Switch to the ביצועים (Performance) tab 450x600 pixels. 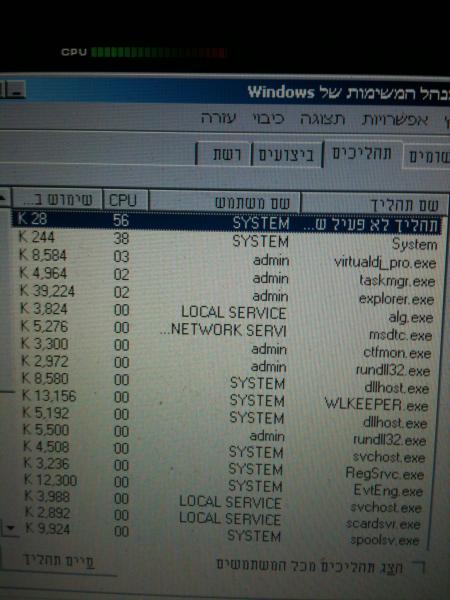pyautogui.click(x=286, y=155)
